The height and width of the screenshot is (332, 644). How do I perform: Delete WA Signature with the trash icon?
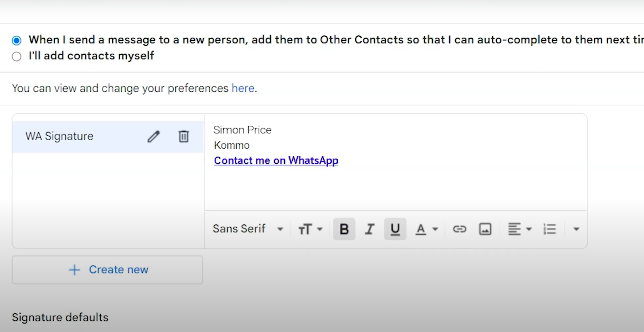(183, 137)
